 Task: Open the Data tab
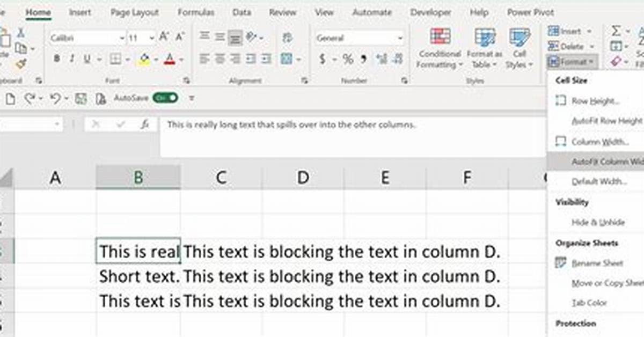[241, 12]
